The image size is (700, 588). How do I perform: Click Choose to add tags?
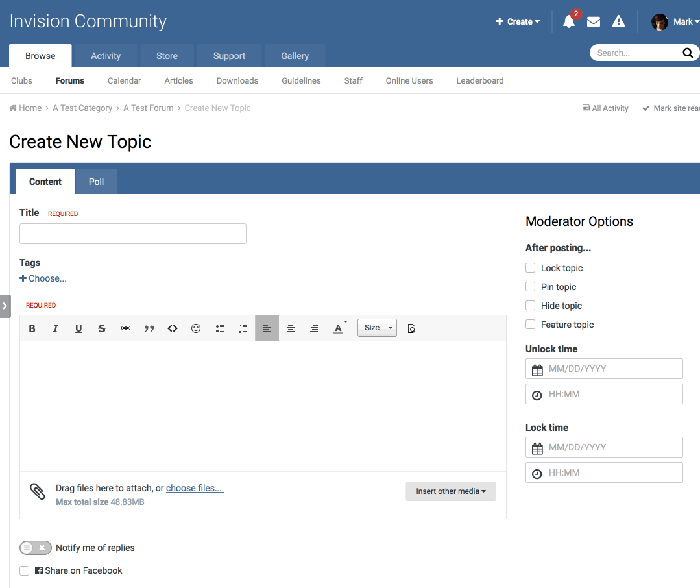click(x=43, y=278)
